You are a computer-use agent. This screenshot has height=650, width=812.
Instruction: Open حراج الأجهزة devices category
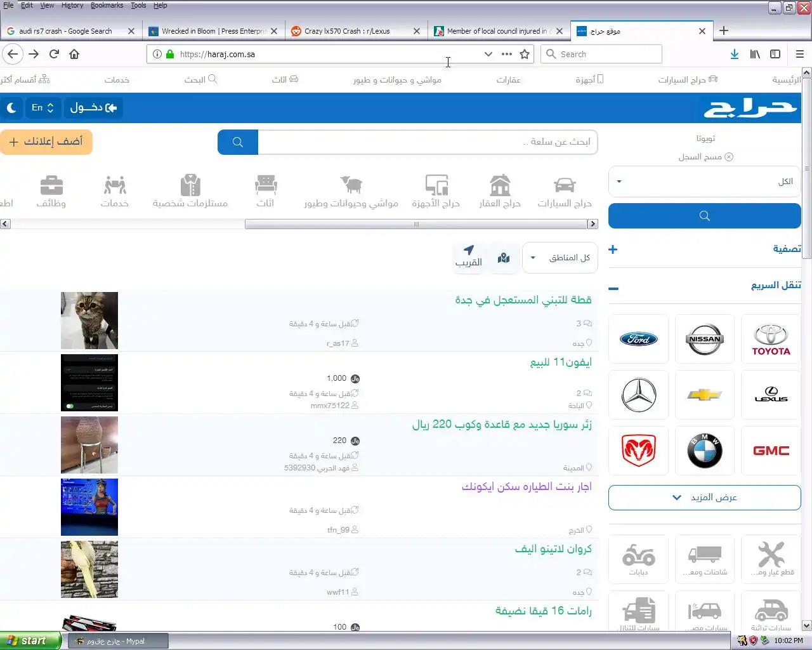pyautogui.click(x=436, y=192)
